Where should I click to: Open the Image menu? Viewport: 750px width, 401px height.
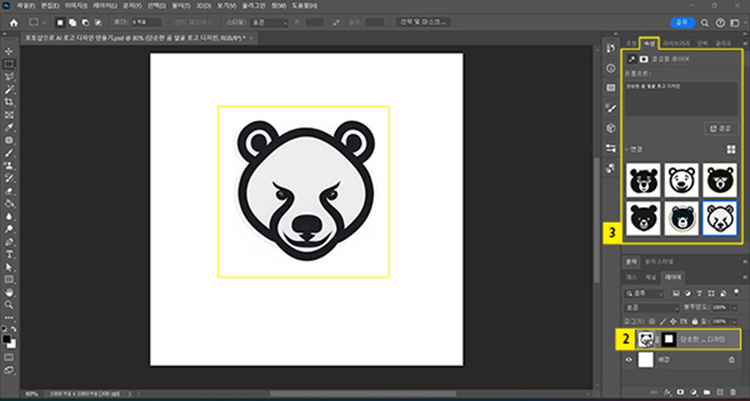[x=76, y=6]
